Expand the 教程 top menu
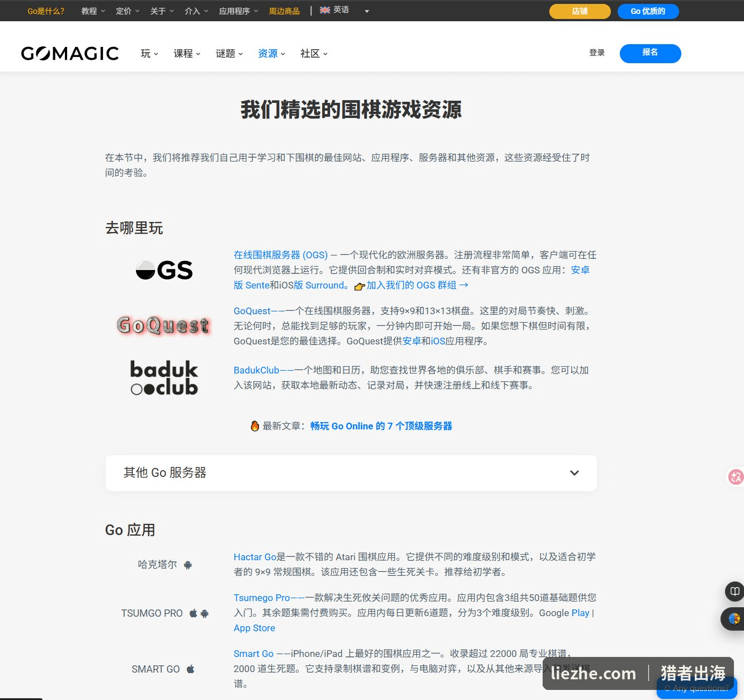This screenshot has width=744, height=700. pyautogui.click(x=93, y=11)
